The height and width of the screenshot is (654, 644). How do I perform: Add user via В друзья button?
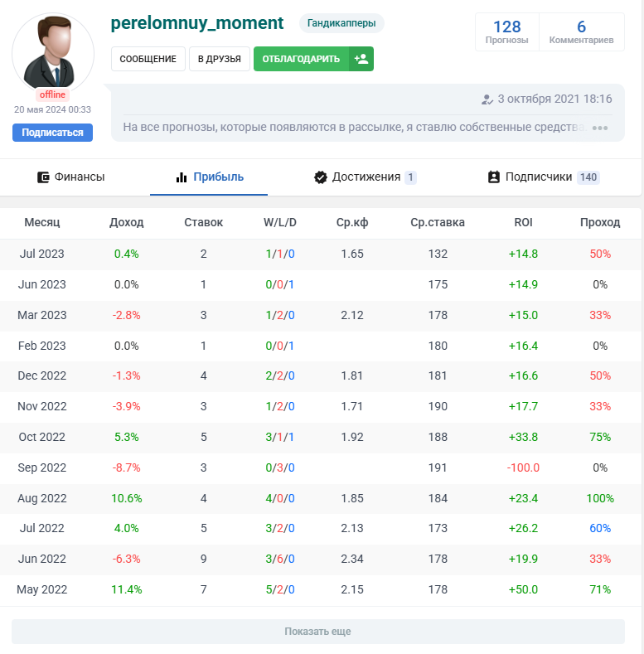point(219,59)
